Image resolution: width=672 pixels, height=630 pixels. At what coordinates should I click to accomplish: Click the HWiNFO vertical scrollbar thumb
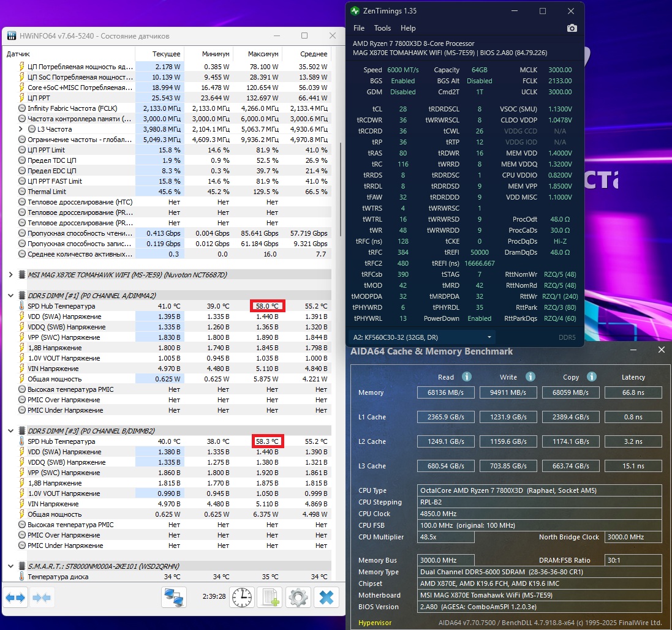coord(341,189)
